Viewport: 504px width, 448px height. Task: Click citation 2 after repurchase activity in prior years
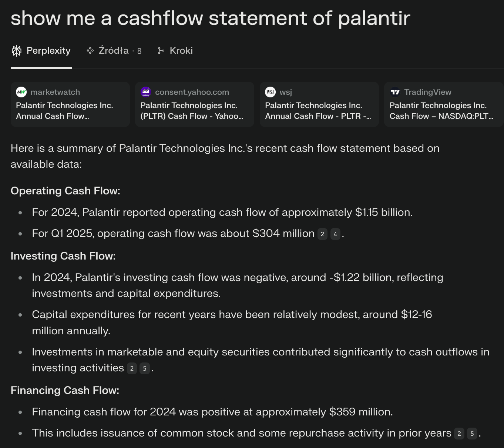[x=459, y=434]
